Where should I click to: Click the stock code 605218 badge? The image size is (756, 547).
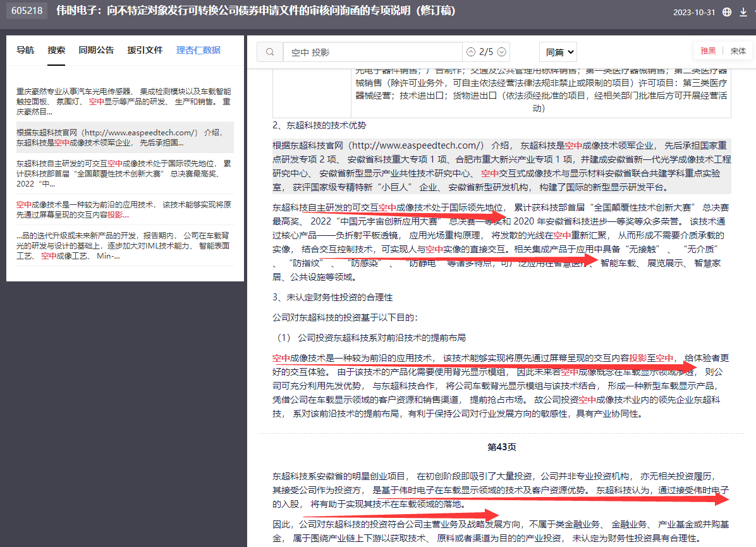coord(27,11)
